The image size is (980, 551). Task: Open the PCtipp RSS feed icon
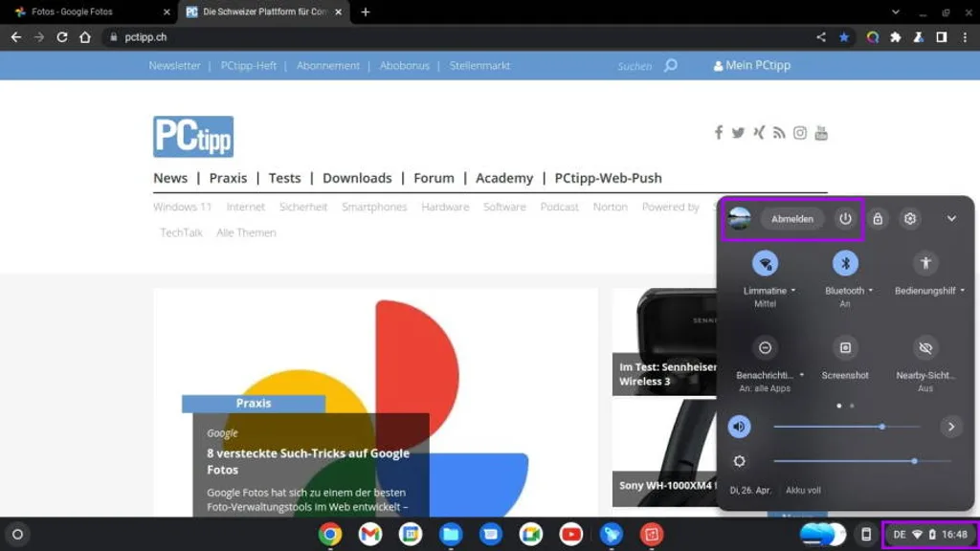(779, 132)
